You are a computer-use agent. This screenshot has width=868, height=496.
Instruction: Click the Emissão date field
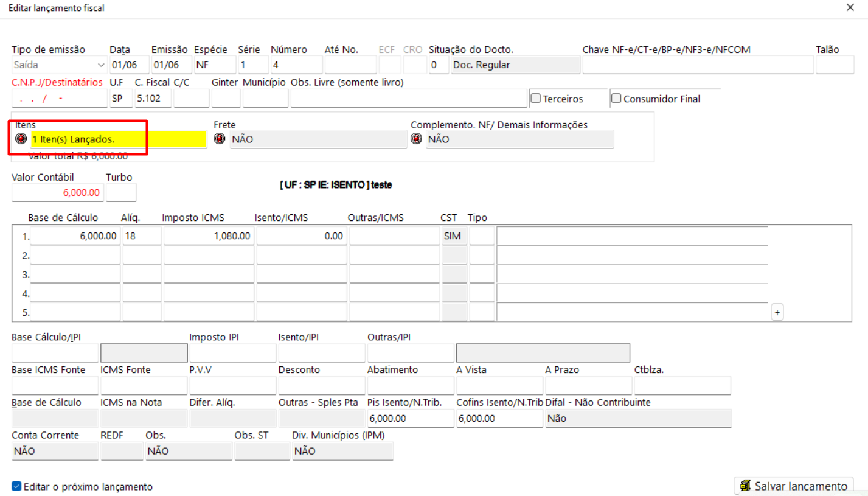(x=170, y=65)
